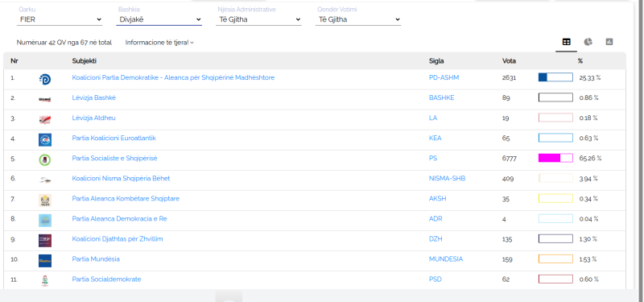The height and width of the screenshot is (302, 644).
Task: Switch to the table view icon
Action: pos(567,42)
